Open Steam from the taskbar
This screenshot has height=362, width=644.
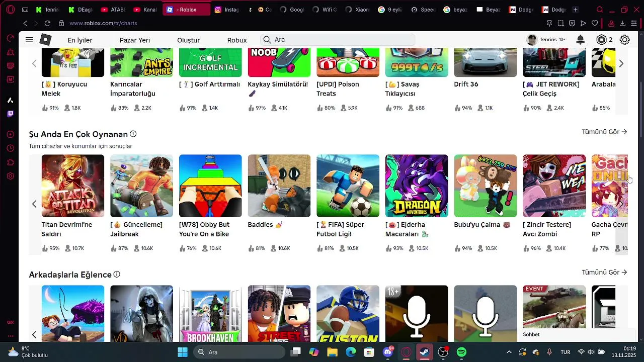pos(425,352)
